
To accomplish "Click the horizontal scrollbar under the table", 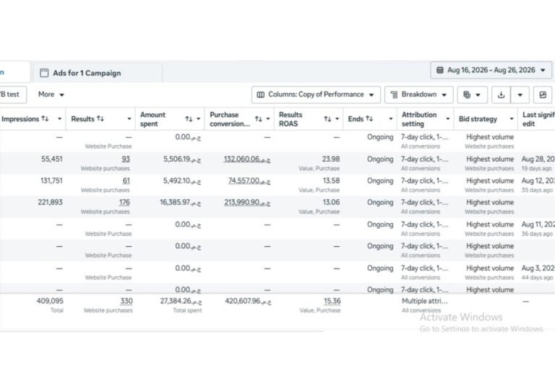I will click(162, 331).
